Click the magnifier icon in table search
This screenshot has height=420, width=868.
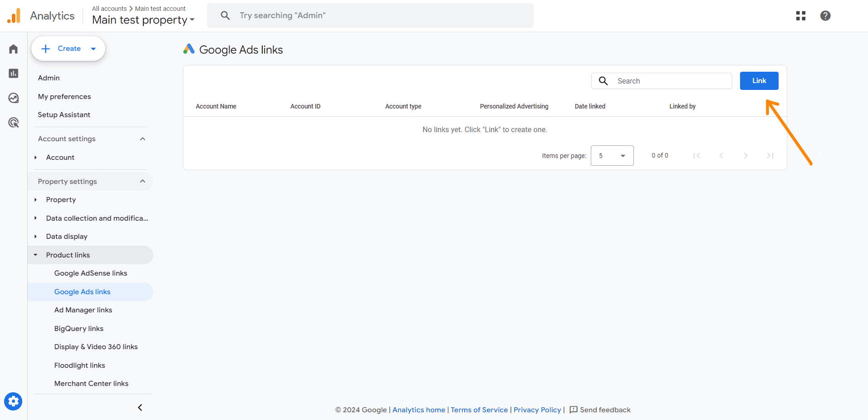click(x=603, y=81)
